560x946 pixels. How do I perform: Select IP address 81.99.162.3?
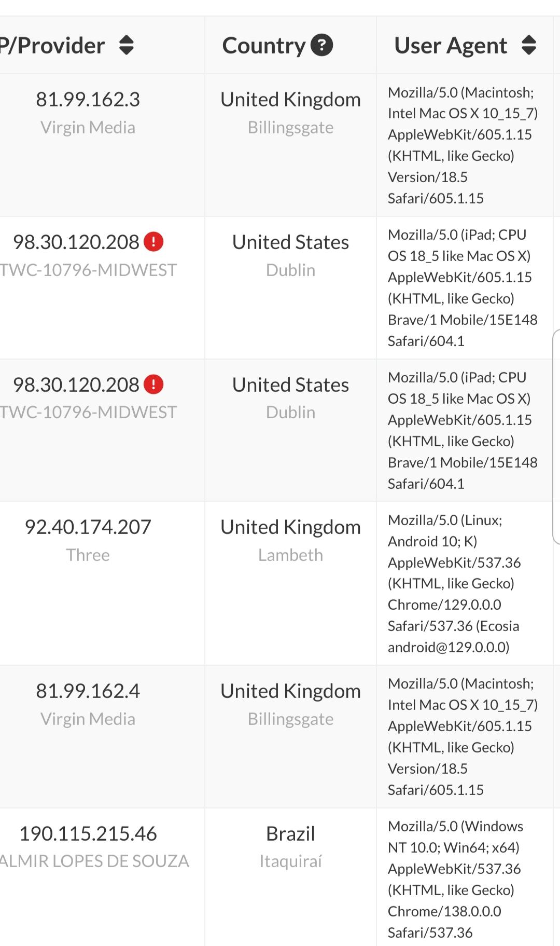coord(88,99)
